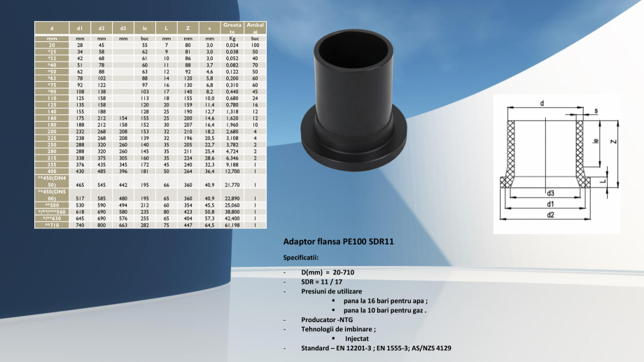Viewport: 644px width, 362px height.
Task: Click the packaging quantity "100"
Action: [255, 46]
